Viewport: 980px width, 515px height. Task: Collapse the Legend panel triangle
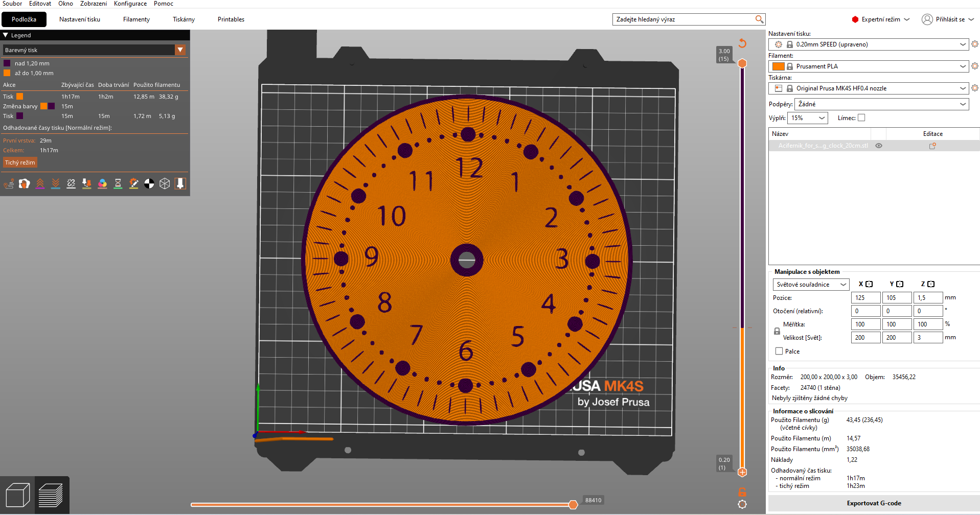pos(6,35)
